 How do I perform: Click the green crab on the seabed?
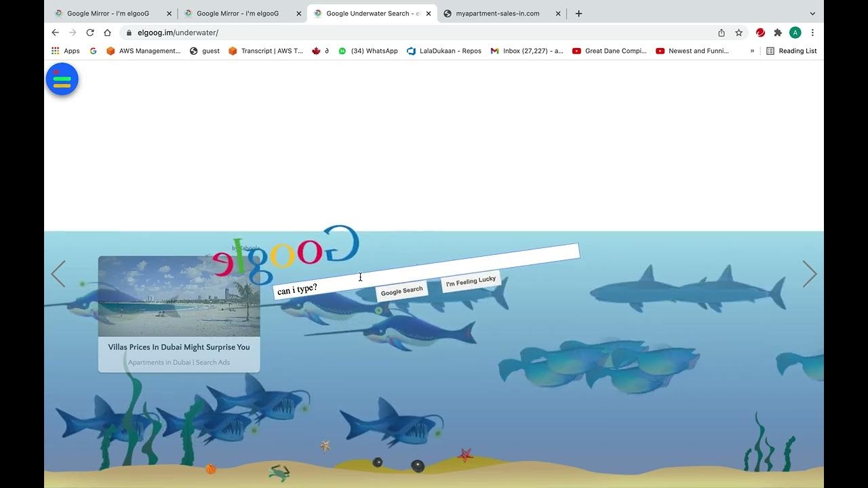(279, 472)
